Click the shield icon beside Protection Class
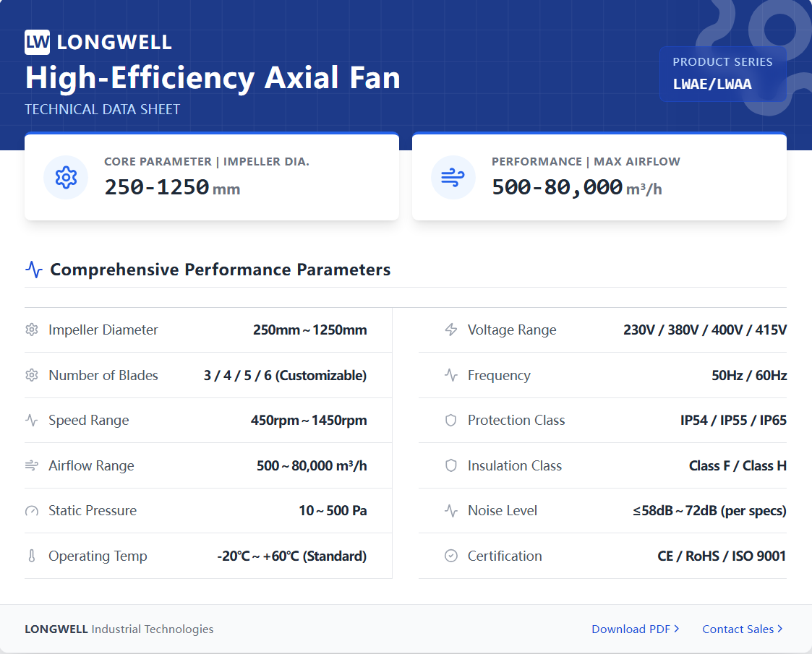Screen dimensions: 812x654 (451, 420)
